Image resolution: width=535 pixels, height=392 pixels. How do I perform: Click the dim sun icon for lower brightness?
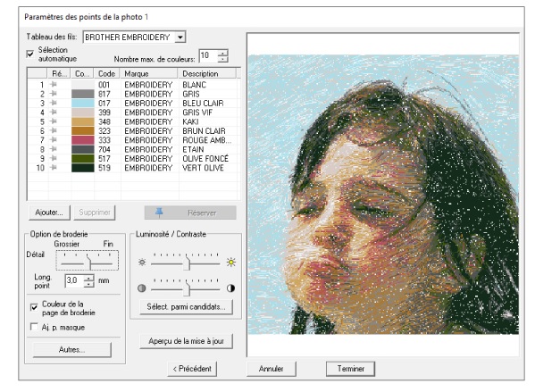pyautogui.click(x=142, y=262)
